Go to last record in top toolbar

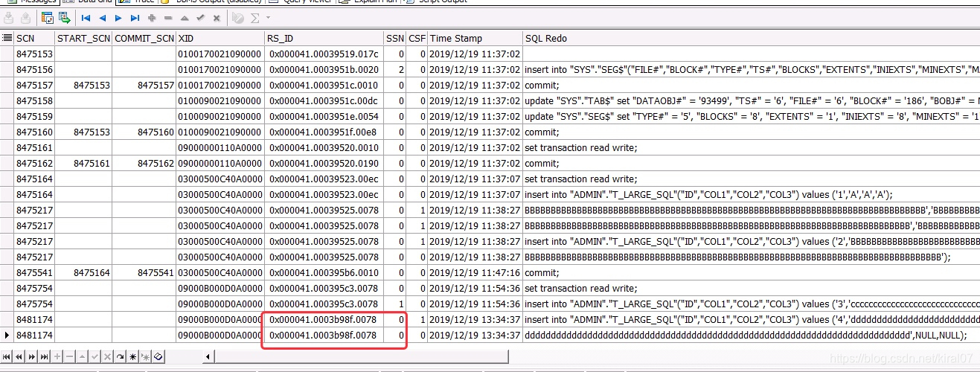[x=135, y=17]
